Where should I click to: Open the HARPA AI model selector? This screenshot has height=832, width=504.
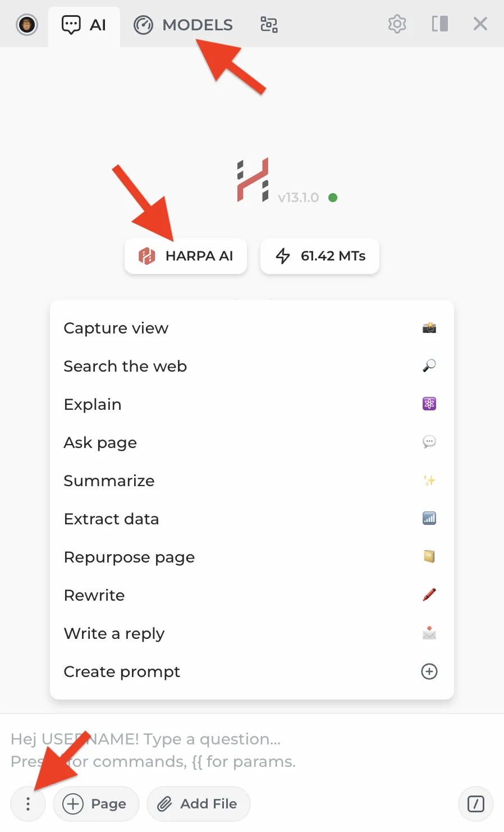click(x=186, y=256)
